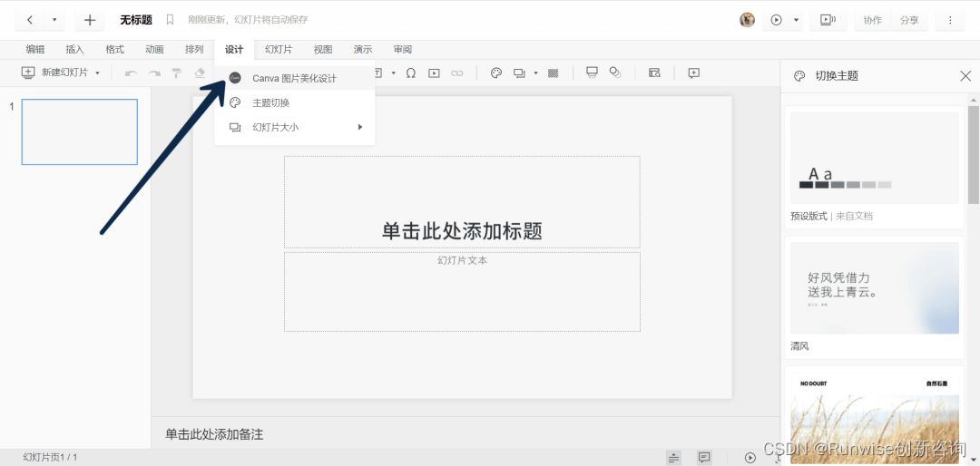This screenshot has width=980, height=466.
Task: Click the 单击此处添加备注 notes field
Action: click(214, 434)
